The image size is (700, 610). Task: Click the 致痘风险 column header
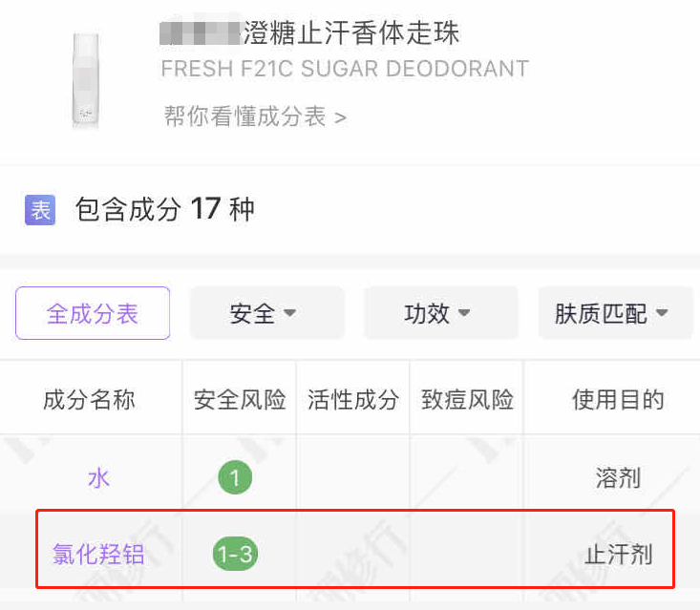pos(467,400)
